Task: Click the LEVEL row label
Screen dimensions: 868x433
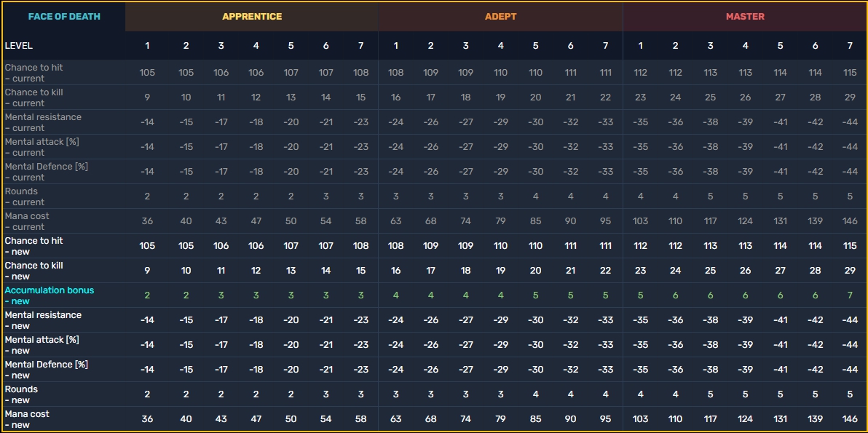Action: tap(18, 46)
